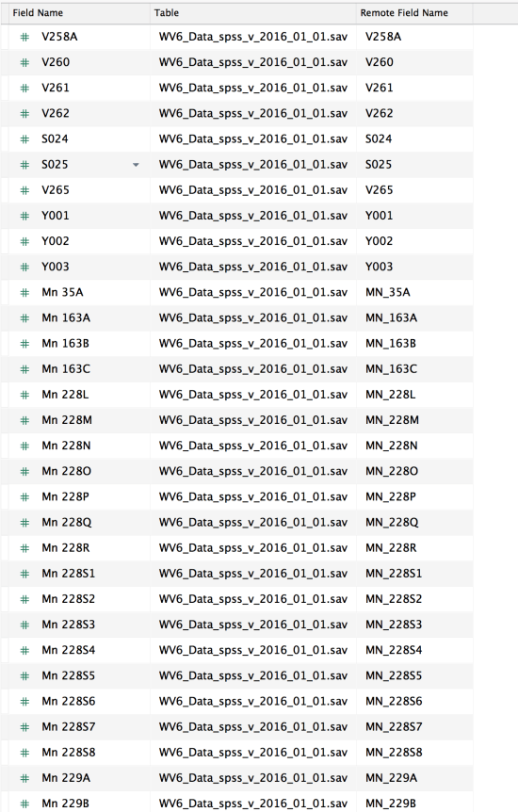Click the table cell for Y003 row
The height and width of the screenshot is (812, 518).
point(253,267)
